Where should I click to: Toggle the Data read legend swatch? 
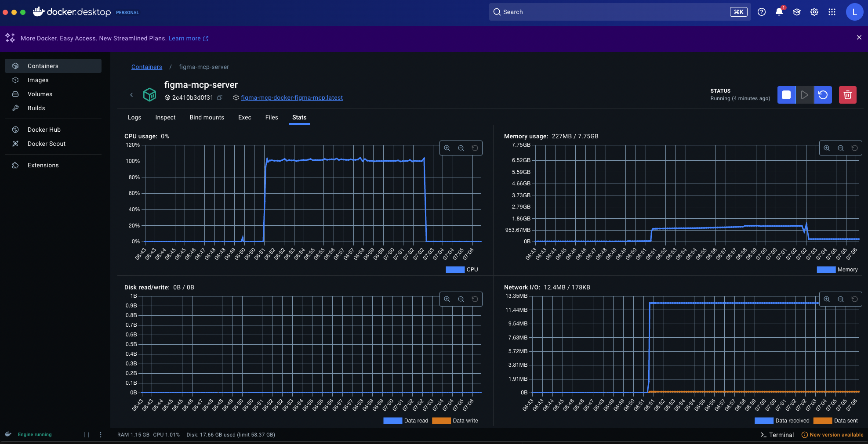[393, 421]
